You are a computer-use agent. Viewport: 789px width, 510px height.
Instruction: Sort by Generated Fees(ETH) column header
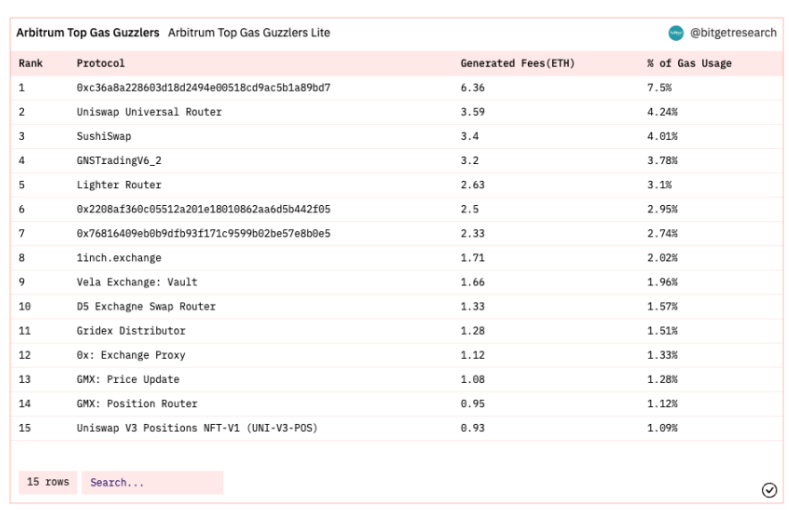click(517, 63)
